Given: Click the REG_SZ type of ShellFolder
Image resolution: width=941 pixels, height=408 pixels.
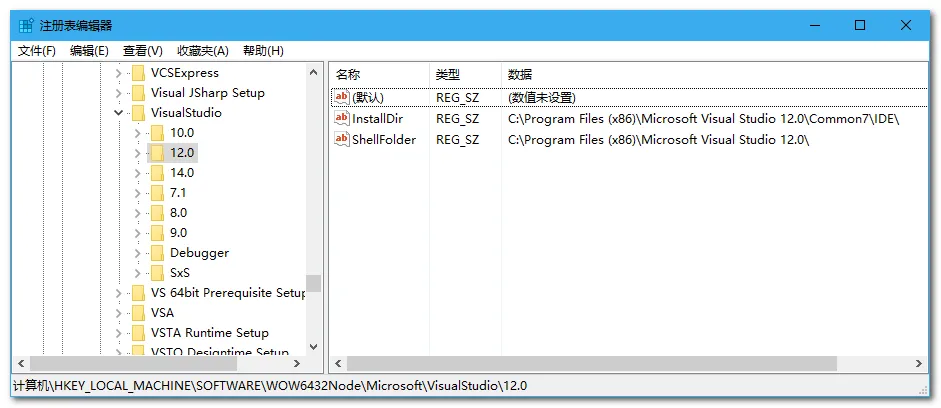Looking at the screenshot, I should click(x=458, y=139).
